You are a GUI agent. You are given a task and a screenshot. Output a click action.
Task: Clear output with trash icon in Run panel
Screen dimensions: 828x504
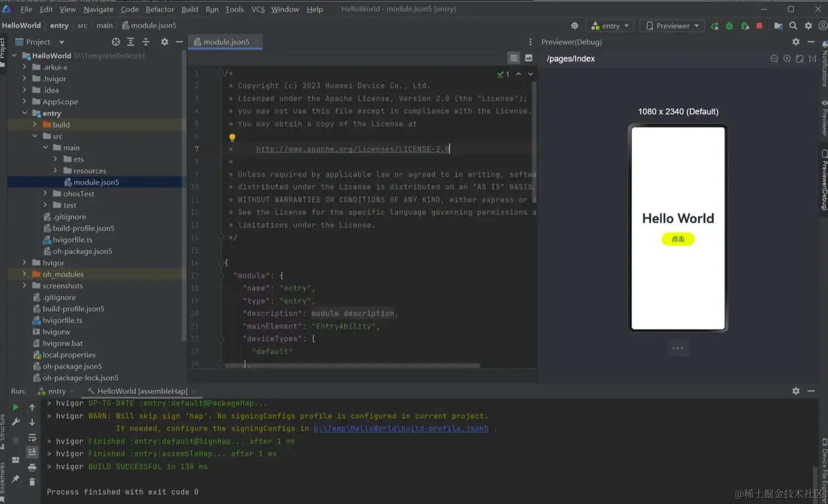pyautogui.click(x=32, y=482)
